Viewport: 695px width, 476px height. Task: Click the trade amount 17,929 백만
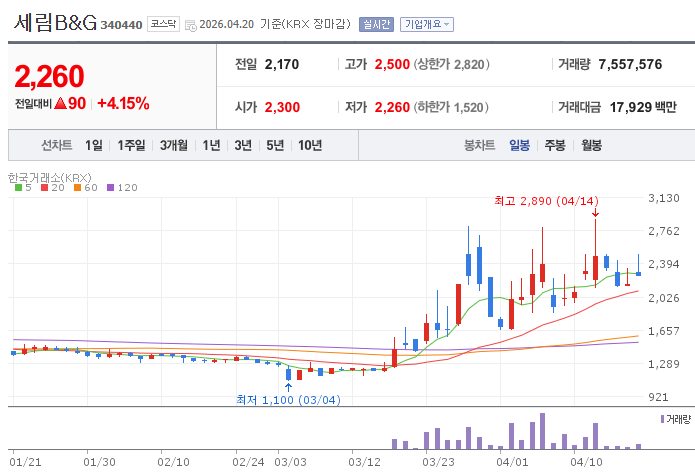pyautogui.click(x=643, y=107)
